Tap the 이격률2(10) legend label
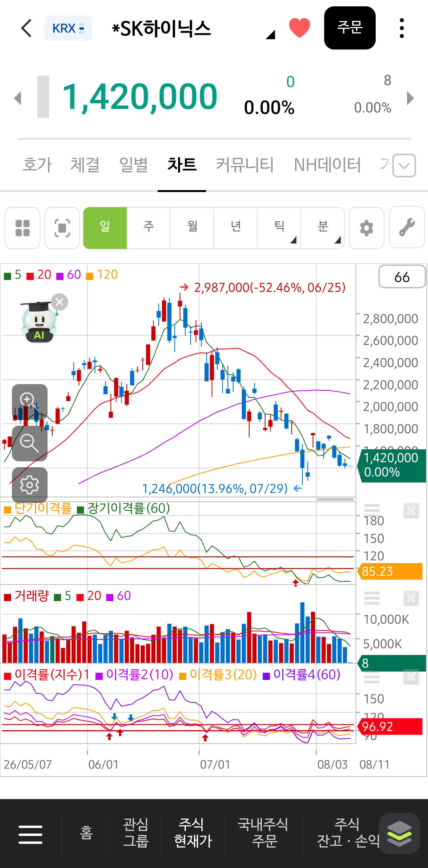Image resolution: width=428 pixels, height=868 pixels. coord(139,674)
